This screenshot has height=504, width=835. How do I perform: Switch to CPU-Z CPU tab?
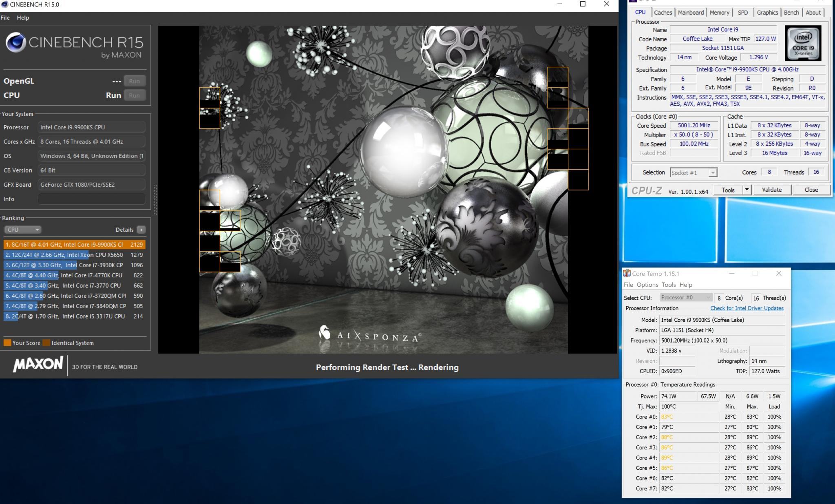(640, 12)
